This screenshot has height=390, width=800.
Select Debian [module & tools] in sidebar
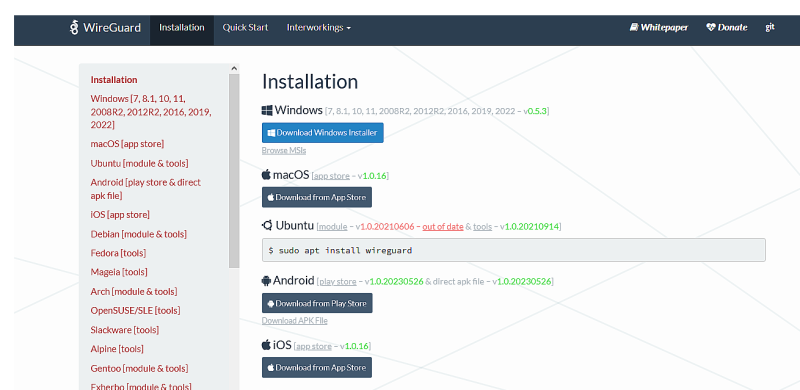click(139, 234)
